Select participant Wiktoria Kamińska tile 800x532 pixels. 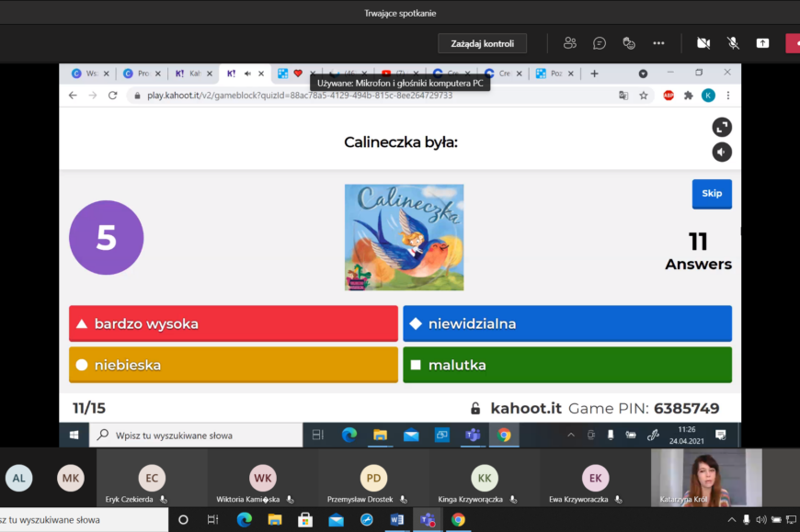[x=263, y=478]
